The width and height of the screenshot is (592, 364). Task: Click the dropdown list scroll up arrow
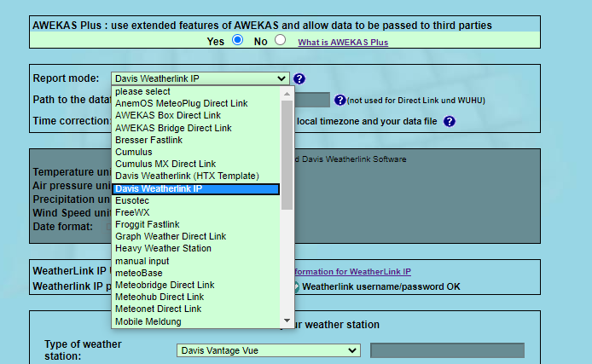pos(287,94)
